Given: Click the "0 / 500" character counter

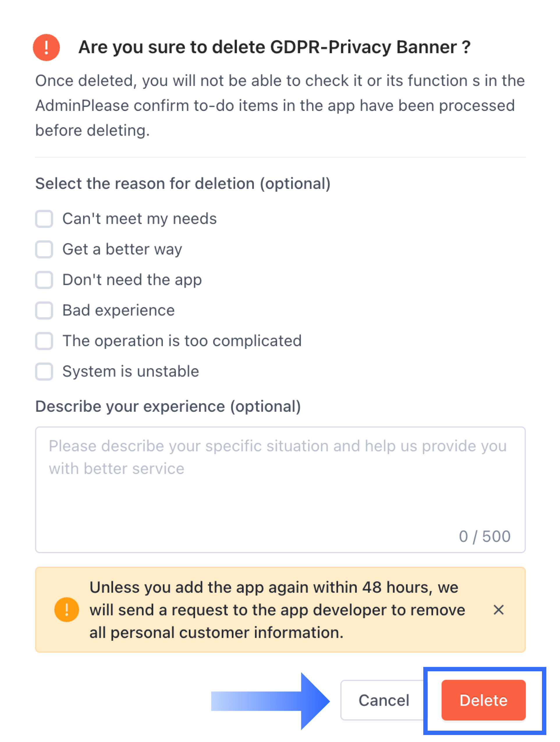Looking at the screenshot, I should coord(485,536).
